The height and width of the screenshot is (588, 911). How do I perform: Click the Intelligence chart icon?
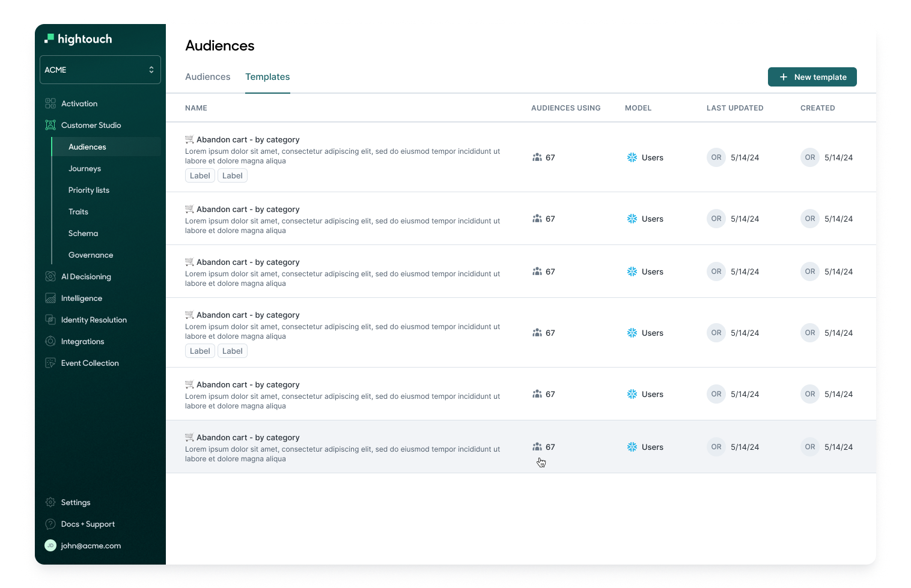[x=50, y=298]
